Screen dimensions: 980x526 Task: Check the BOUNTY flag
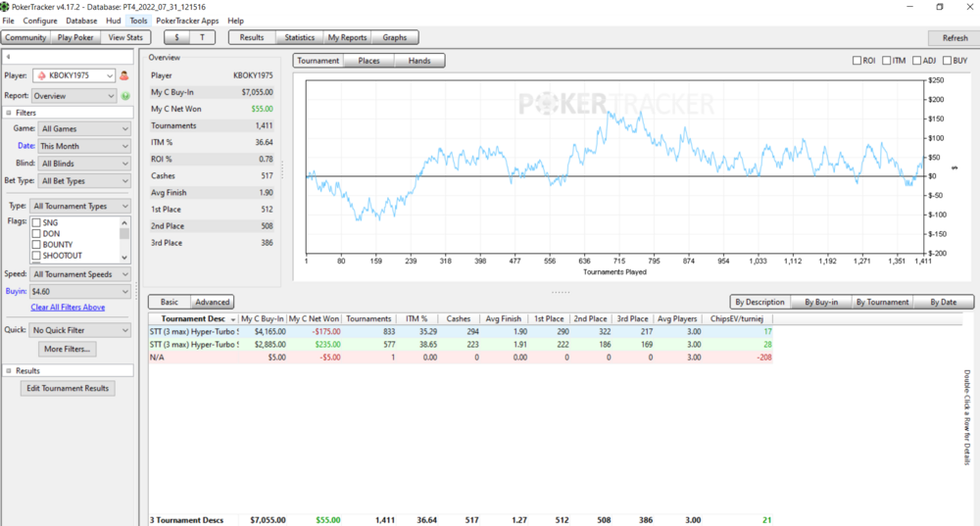pyautogui.click(x=36, y=244)
